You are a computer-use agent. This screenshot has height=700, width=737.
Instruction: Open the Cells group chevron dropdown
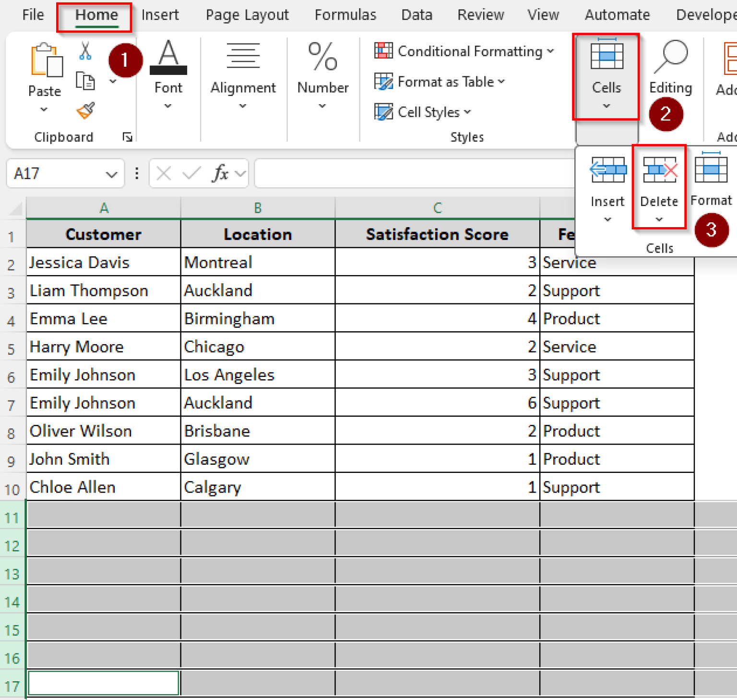[x=606, y=106]
